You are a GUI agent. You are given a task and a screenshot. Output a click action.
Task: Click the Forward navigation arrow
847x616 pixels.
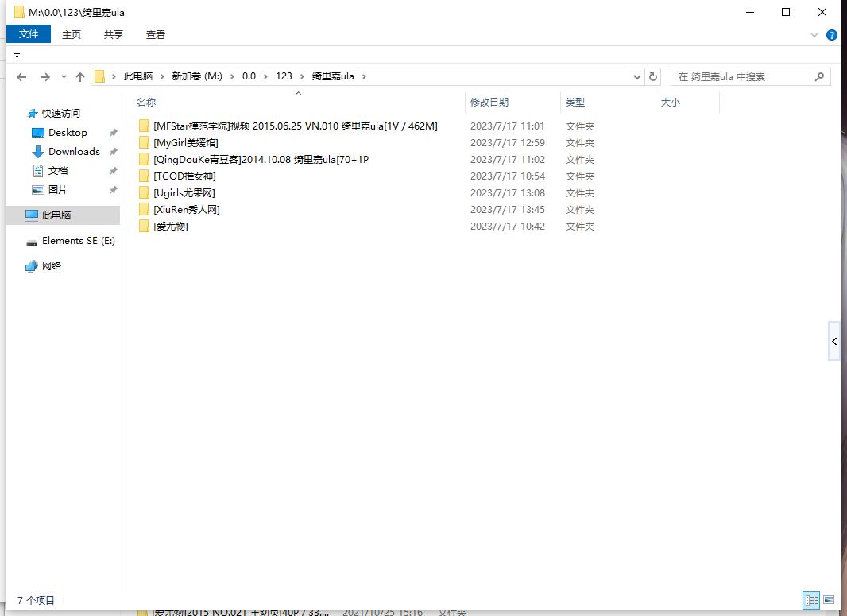[44, 77]
